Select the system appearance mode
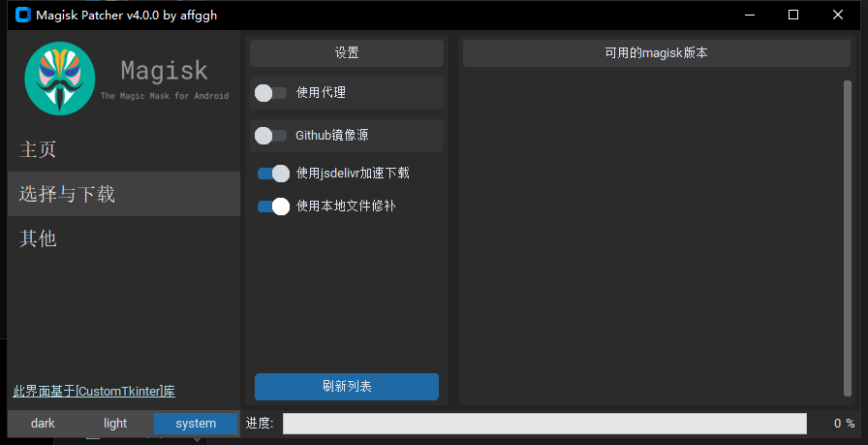 click(196, 424)
